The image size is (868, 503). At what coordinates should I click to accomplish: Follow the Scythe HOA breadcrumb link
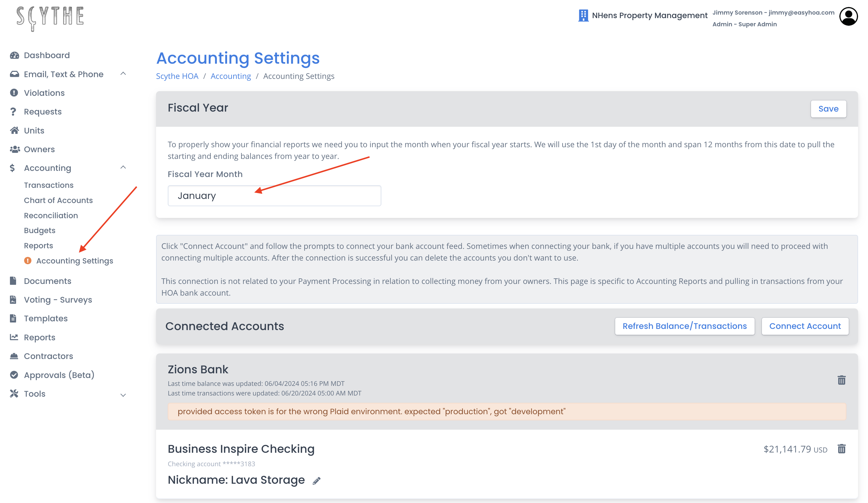pos(177,76)
